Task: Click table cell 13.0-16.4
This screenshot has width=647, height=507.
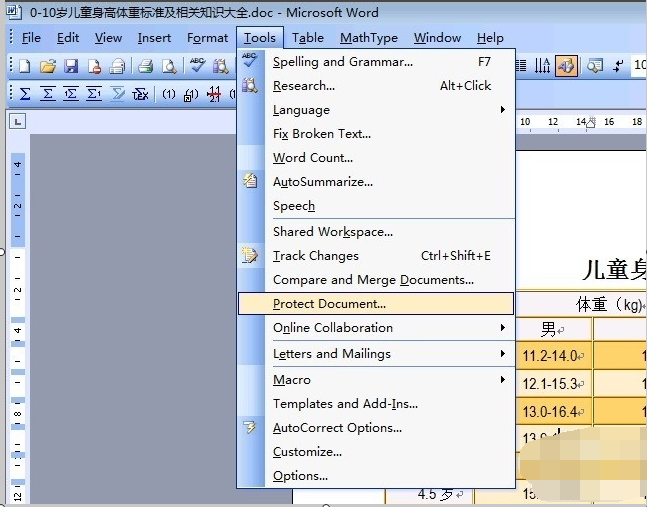Action: (x=554, y=411)
